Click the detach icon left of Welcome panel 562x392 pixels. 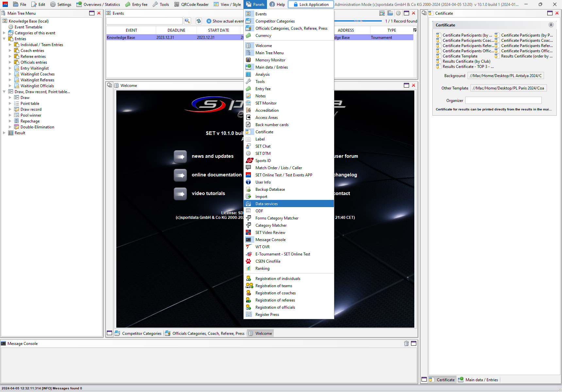click(x=109, y=85)
